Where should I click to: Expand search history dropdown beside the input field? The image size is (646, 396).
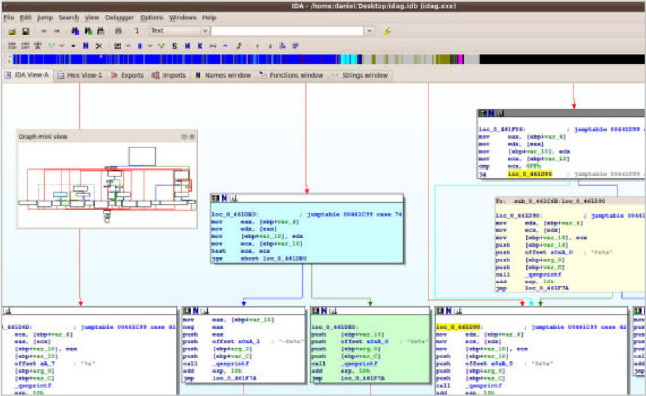pos(370,31)
